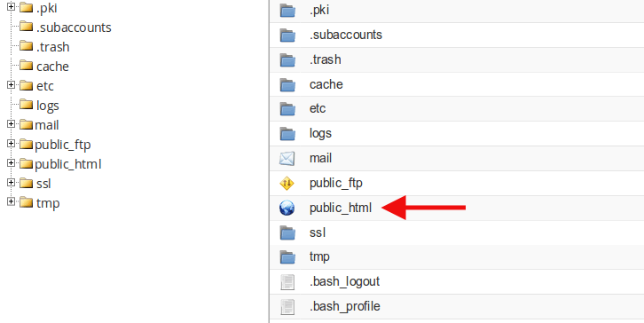Click tmp folder icon in tree
Screen dimensions: 644x323
(26, 202)
